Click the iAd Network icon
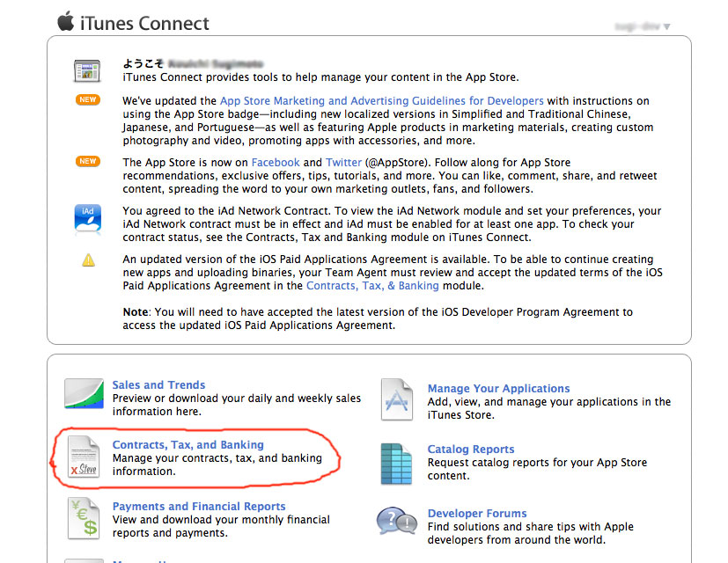This screenshot has width=728, height=563. 88,219
